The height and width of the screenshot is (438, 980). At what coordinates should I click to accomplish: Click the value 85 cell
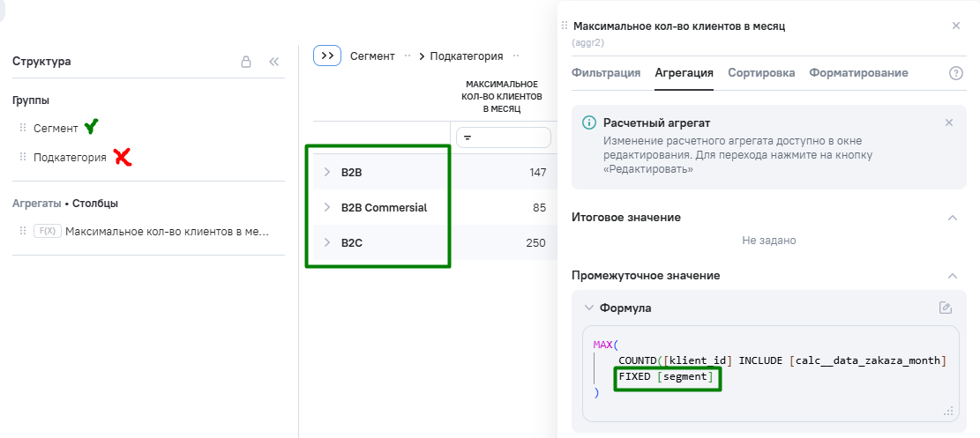539,207
